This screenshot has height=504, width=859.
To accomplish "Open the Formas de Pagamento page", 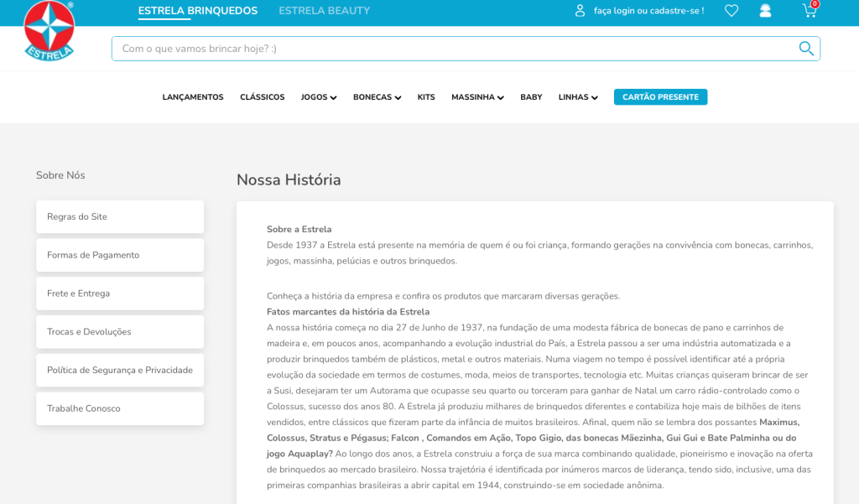I will click(x=120, y=255).
